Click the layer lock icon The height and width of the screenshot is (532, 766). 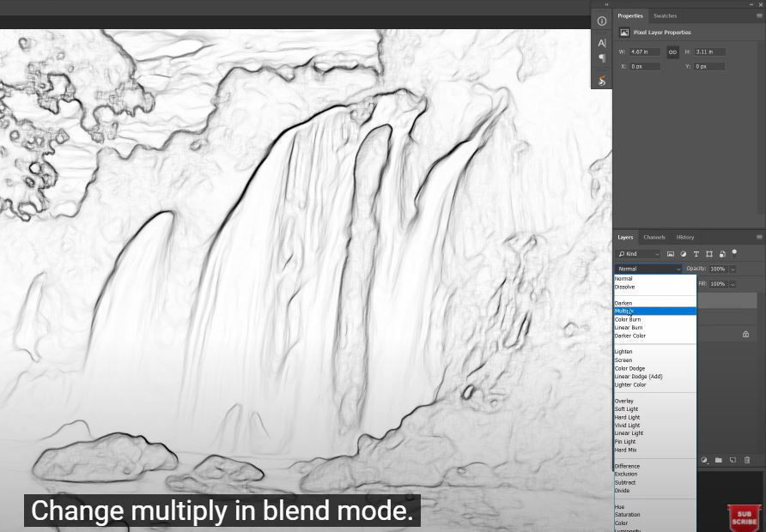pyautogui.click(x=745, y=335)
